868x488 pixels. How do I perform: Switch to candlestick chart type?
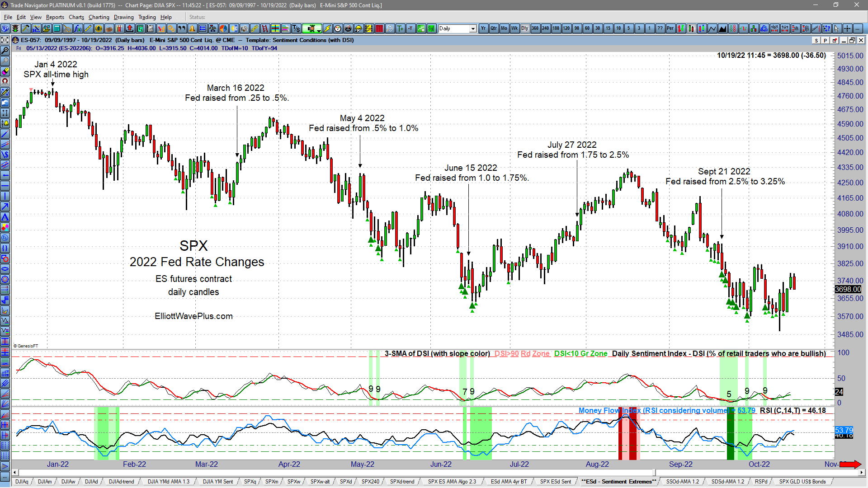click(691, 28)
